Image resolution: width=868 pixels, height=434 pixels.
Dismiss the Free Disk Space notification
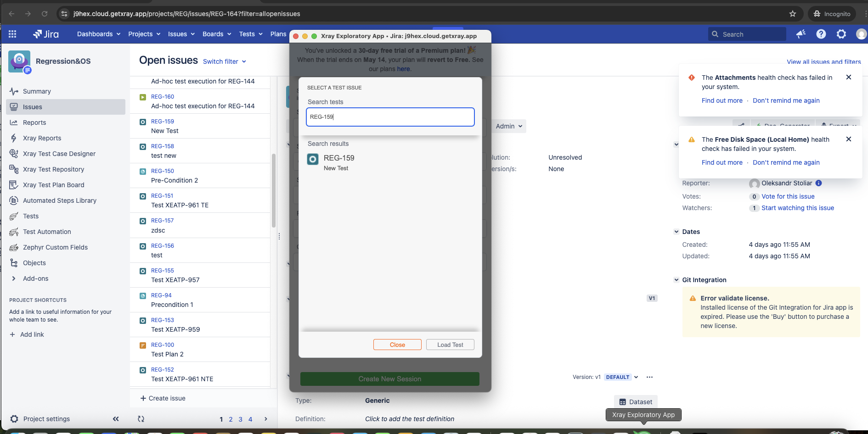849,139
